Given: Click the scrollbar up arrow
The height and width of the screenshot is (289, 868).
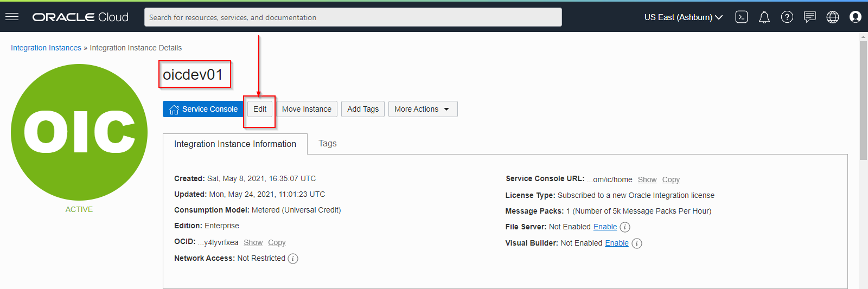Looking at the screenshot, I should point(863,37).
